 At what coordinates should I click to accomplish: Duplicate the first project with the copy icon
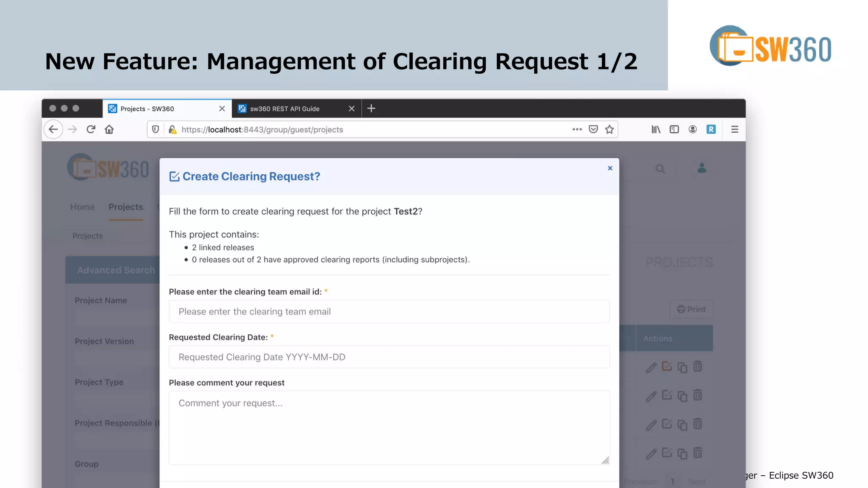tap(682, 368)
